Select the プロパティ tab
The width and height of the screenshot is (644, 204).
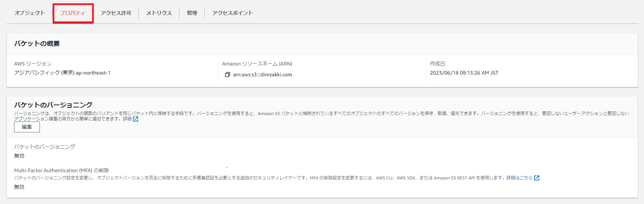(72, 13)
